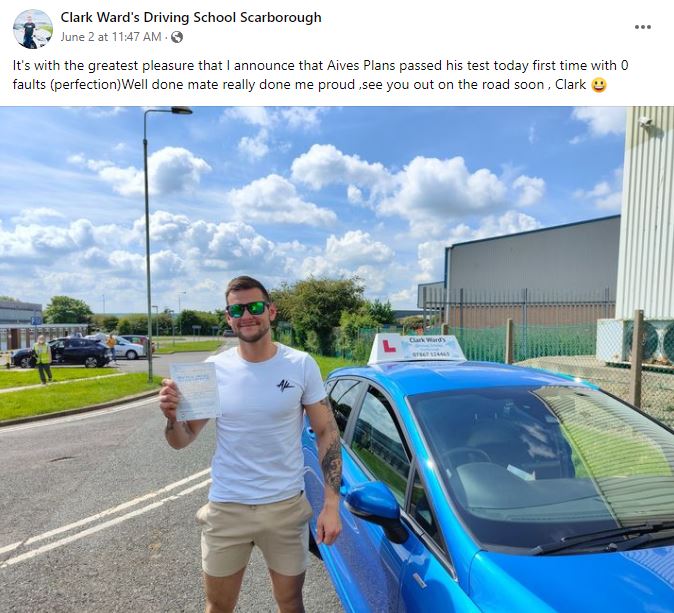Click the person wearing hi-vis vest

(x=43, y=359)
